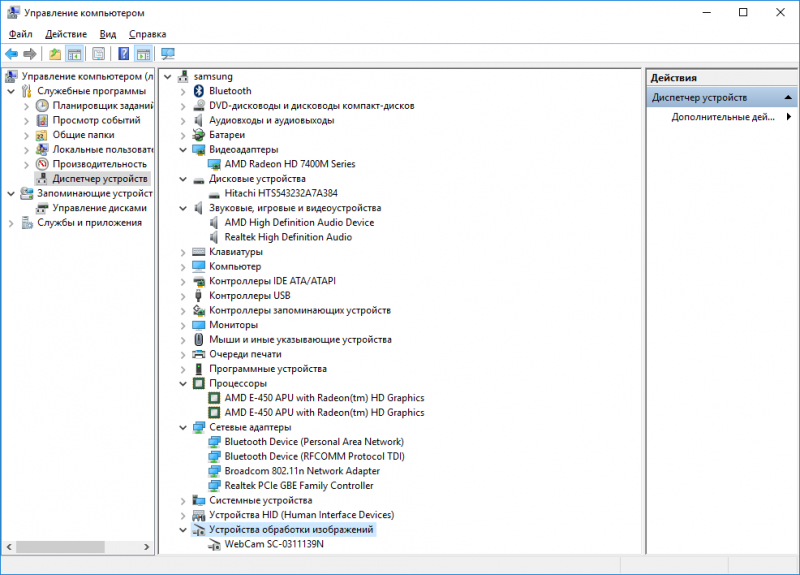800x575 pixels.
Task: Click the back arrow in the toolbar
Action: (11, 54)
